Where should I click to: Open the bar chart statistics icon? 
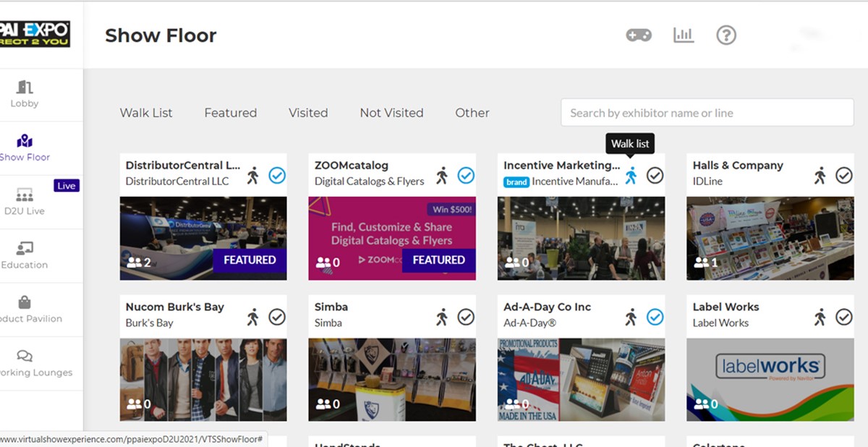click(x=684, y=35)
